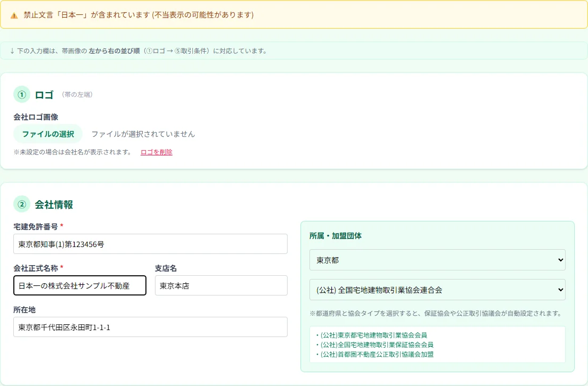The width and height of the screenshot is (588, 386).
Task: Click the 所属・加盟団体 heading
Action: click(x=336, y=236)
